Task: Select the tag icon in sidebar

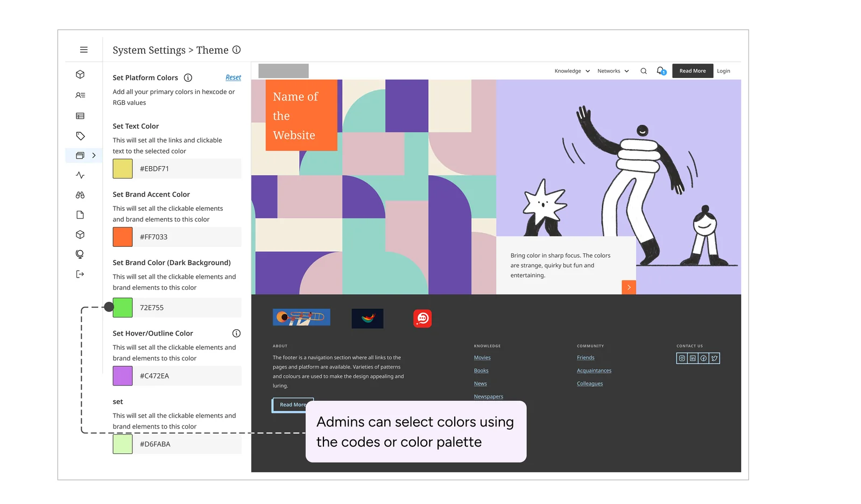Action: tap(80, 136)
